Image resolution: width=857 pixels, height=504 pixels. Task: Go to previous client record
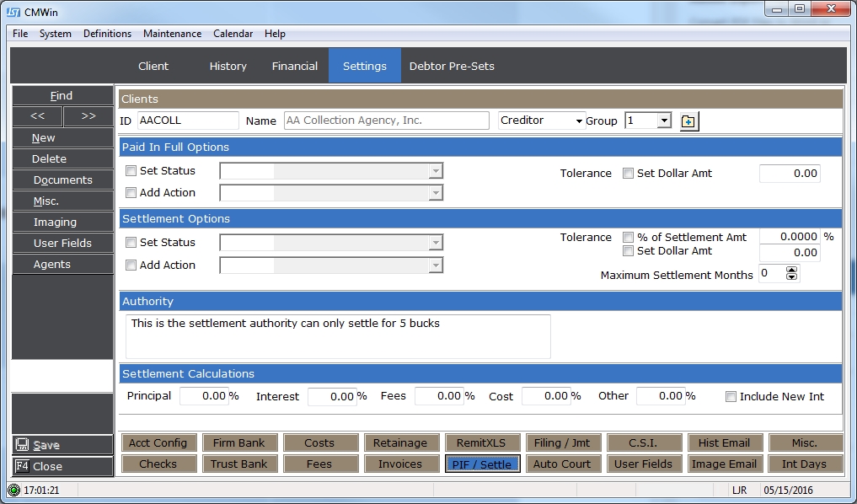(x=37, y=116)
